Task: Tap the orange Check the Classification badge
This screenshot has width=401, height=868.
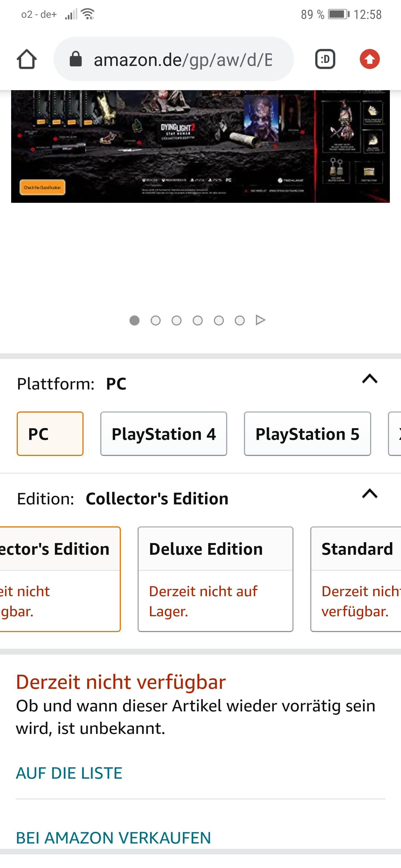Action: 43,187
